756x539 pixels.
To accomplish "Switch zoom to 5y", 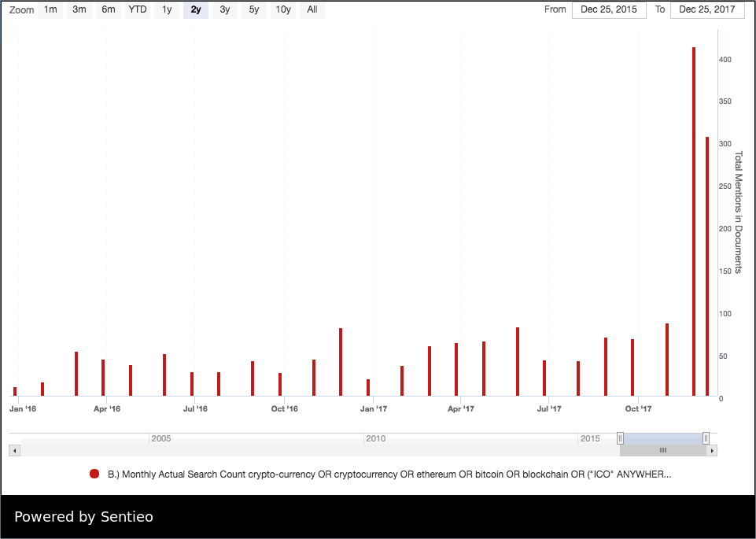I will [254, 9].
